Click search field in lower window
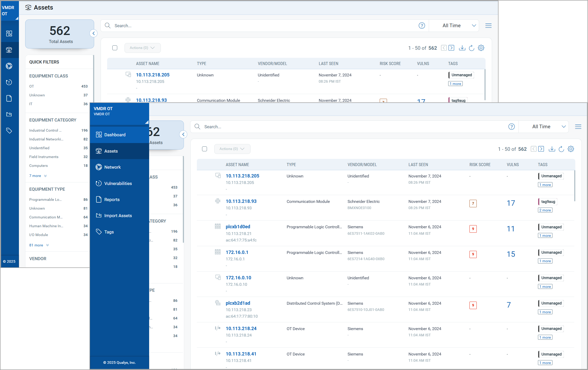This screenshot has width=588, height=370. point(354,127)
